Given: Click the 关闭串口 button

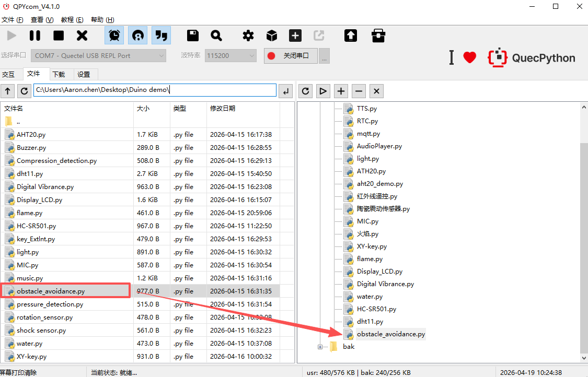Looking at the screenshot, I should [291, 55].
